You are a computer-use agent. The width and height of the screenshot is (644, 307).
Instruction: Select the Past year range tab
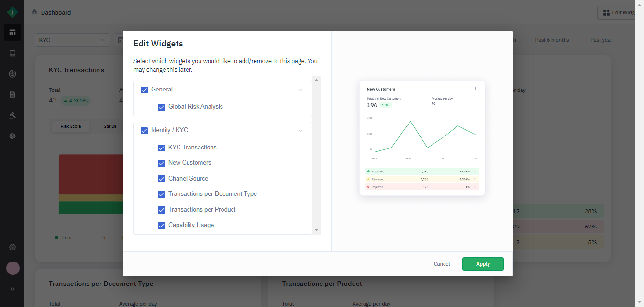tap(601, 40)
